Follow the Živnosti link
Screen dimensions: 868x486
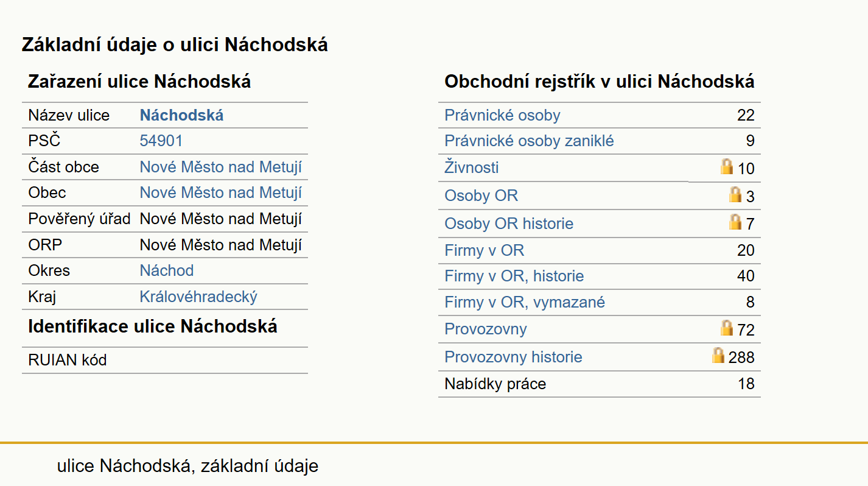click(472, 167)
